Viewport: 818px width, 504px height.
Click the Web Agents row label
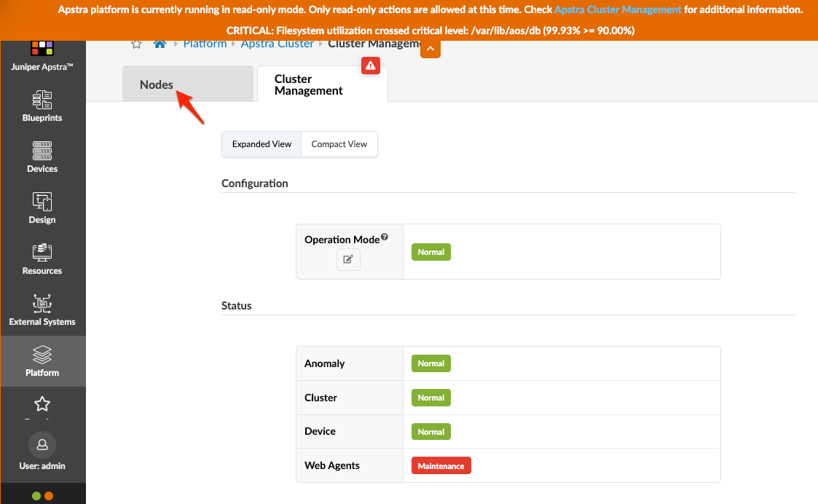(x=332, y=465)
